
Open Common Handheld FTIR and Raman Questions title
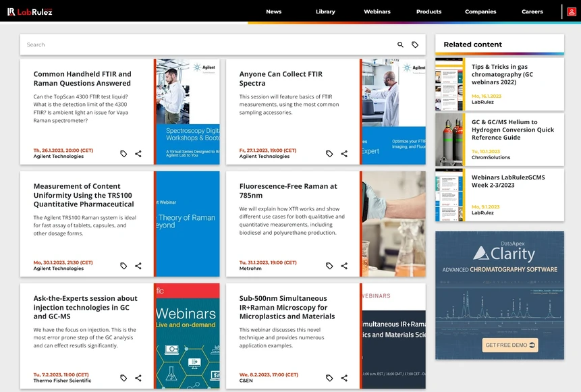[82, 78]
